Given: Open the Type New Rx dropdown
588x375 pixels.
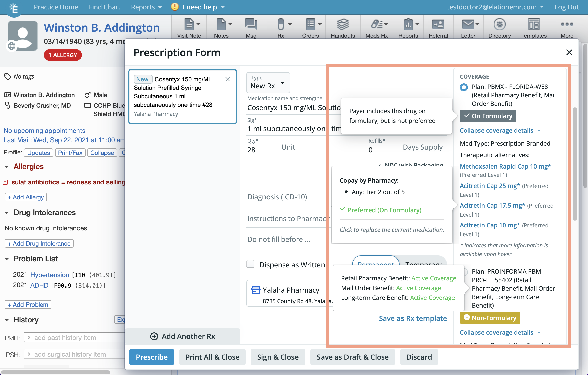Looking at the screenshot, I should click(268, 83).
